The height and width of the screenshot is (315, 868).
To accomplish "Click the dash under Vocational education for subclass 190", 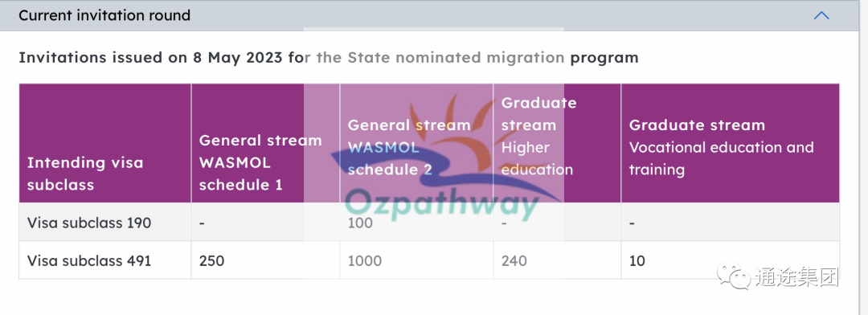I will 633,223.
